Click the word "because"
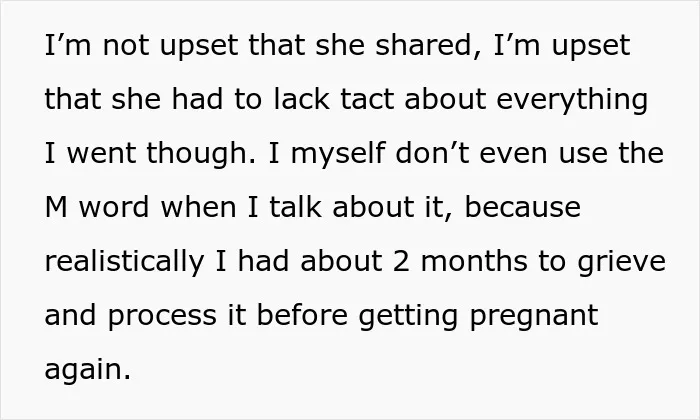 point(523,207)
